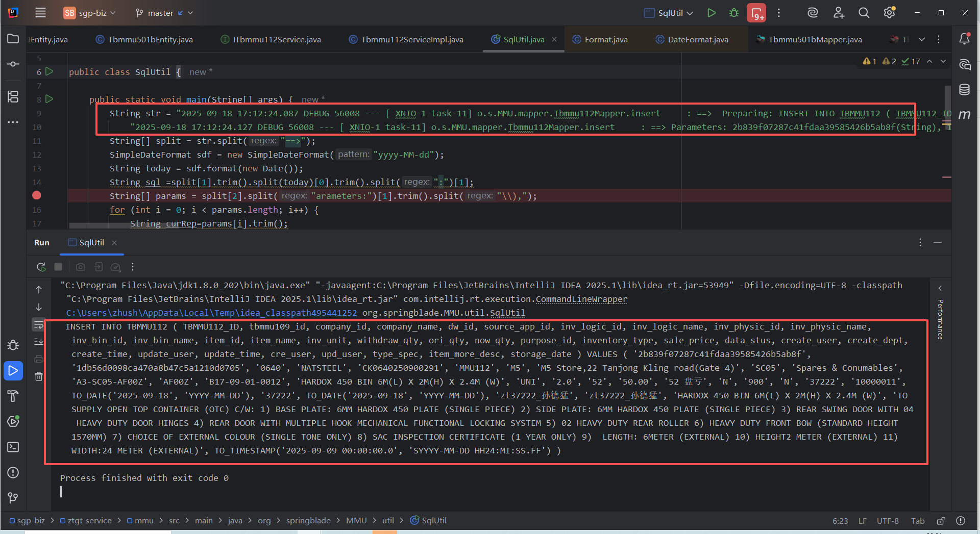Toggle soft-wrap in console
980x534 pixels.
point(39,324)
